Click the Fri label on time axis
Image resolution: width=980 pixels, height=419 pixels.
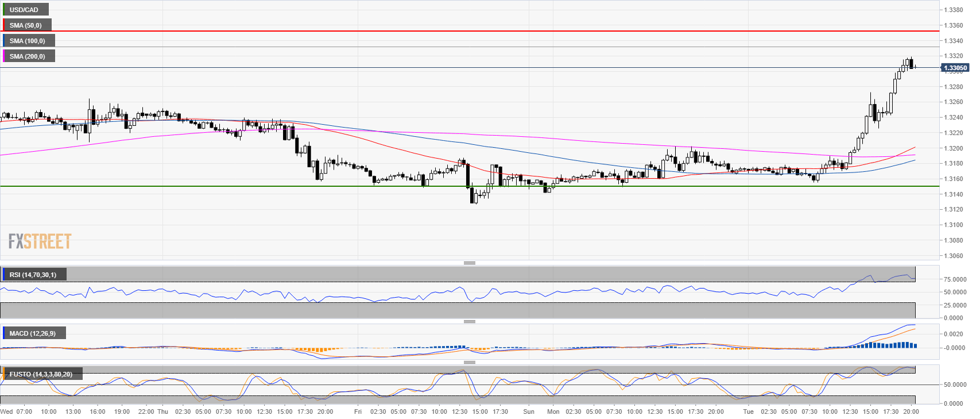pos(358,412)
